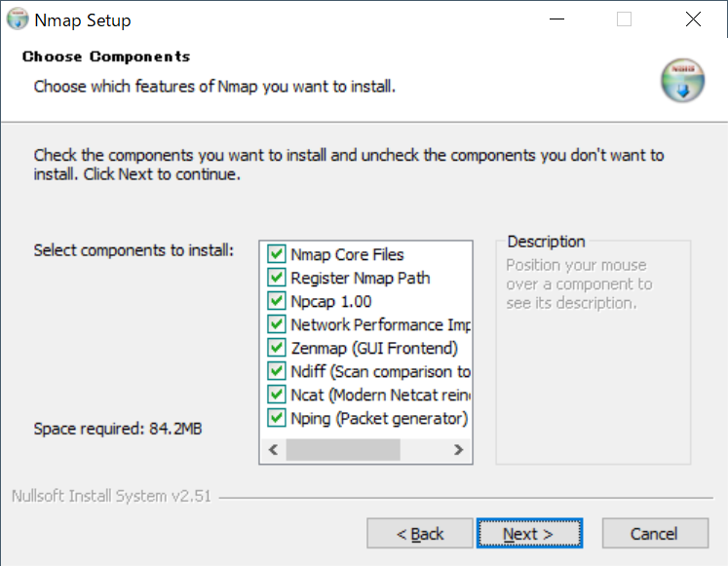
Task: Disable the Npcap 1.00 component
Action: click(276, 302)
